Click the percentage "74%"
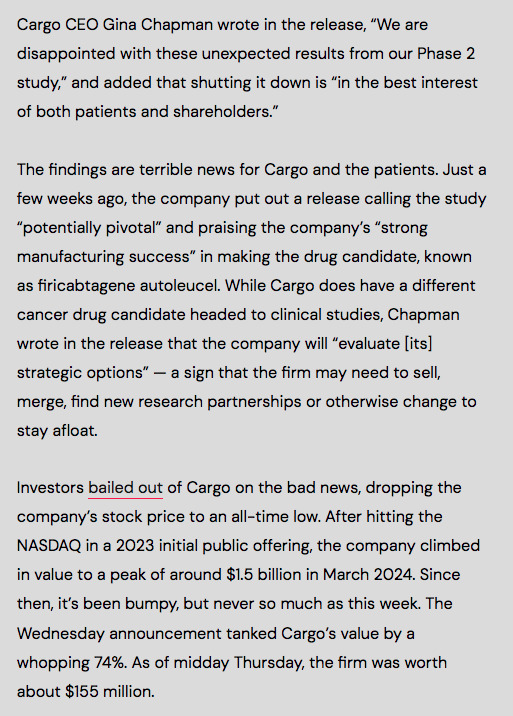 tap(110, 663)
